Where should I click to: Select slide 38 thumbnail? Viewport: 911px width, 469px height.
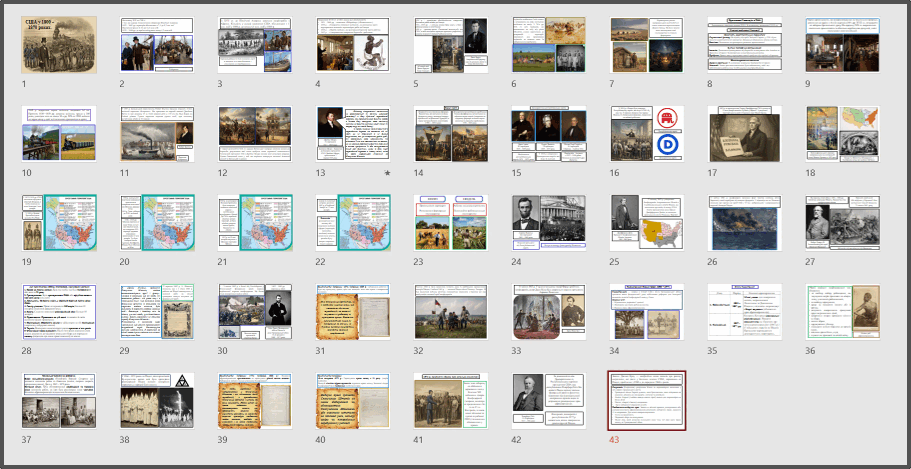tap(157, 401)
